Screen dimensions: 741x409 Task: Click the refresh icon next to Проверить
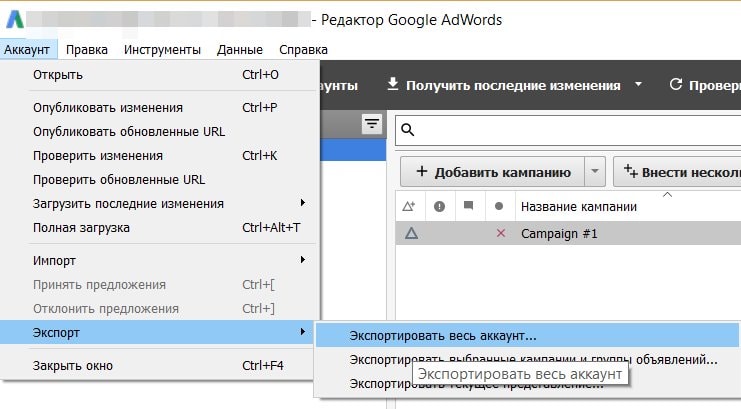[675, 85]
